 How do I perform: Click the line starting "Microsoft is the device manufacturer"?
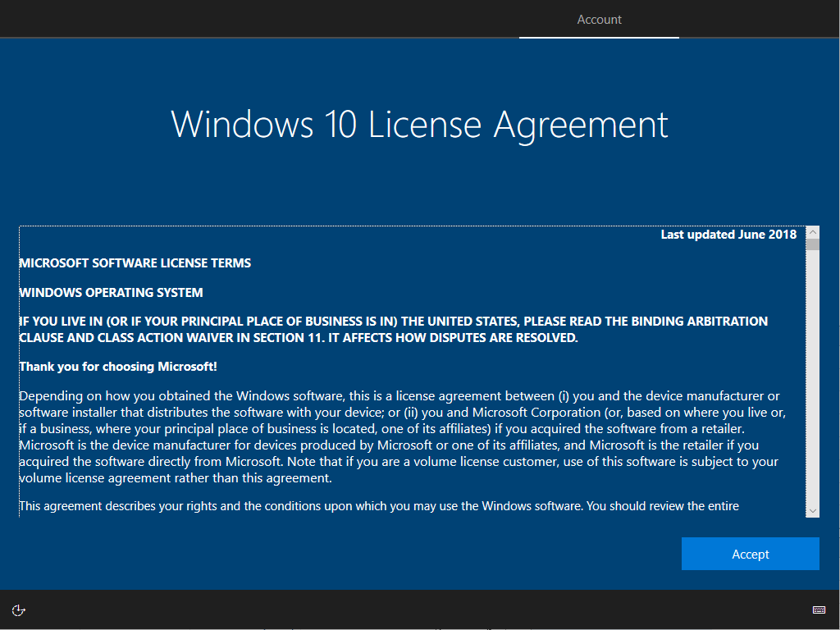coord(388,445)
